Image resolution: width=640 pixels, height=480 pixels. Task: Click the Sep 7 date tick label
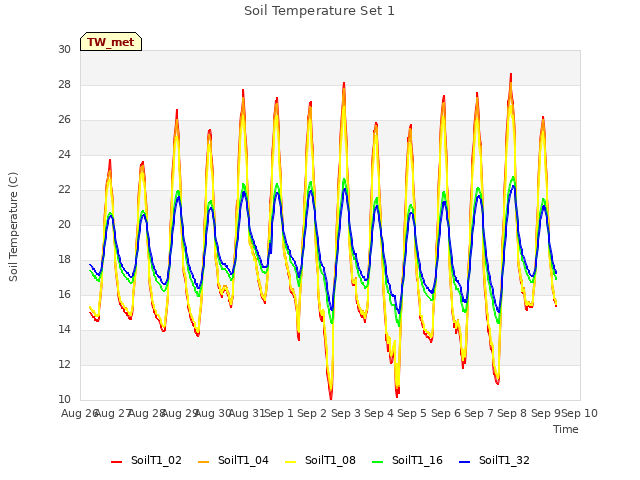(x=479, y=413)
